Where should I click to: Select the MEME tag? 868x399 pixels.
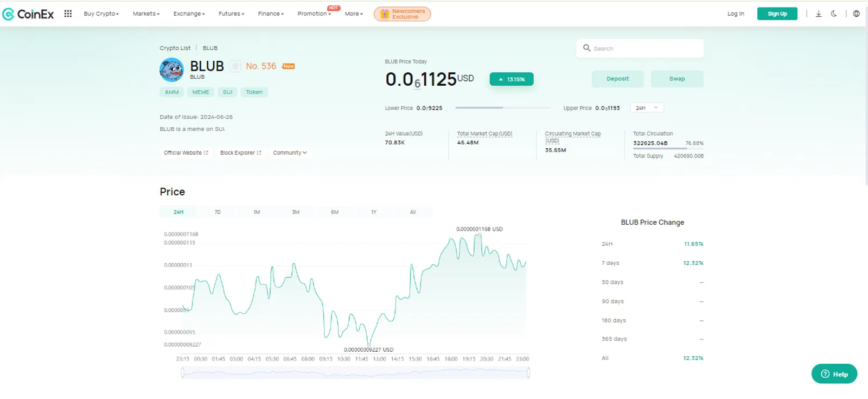[201, 92]
